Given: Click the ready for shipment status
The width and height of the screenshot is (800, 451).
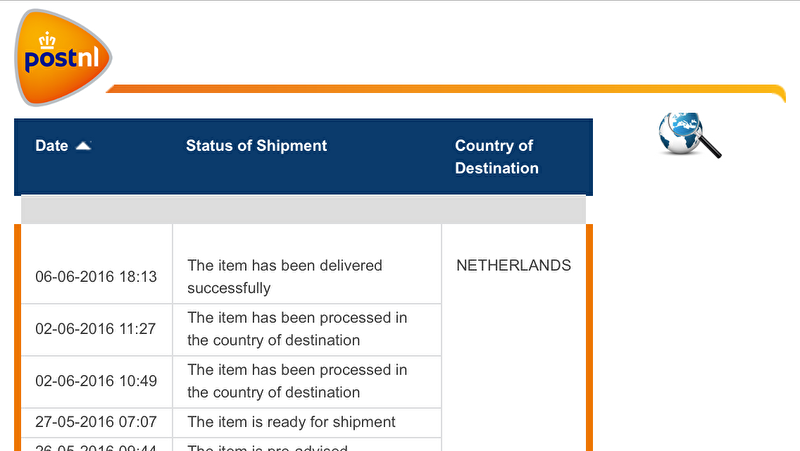Looking at the screenshot, I should [291, 422].
